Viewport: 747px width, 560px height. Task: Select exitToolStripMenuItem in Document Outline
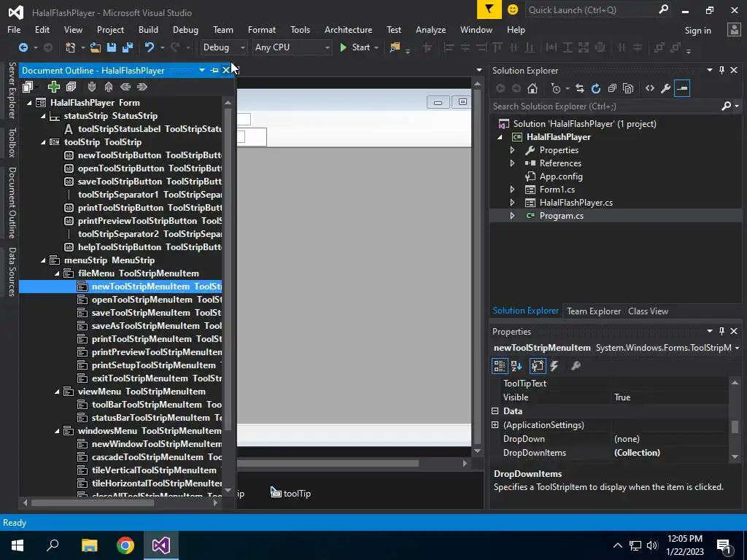pos(139,378)
